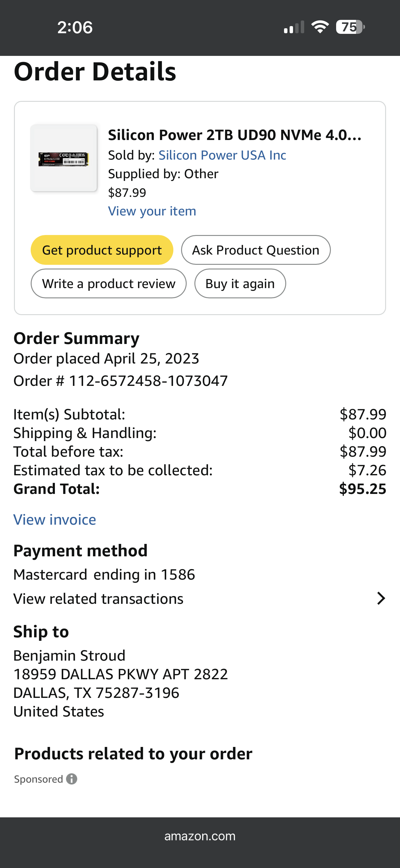Tap the amazon.com address bar

click(x=200, y=836)
